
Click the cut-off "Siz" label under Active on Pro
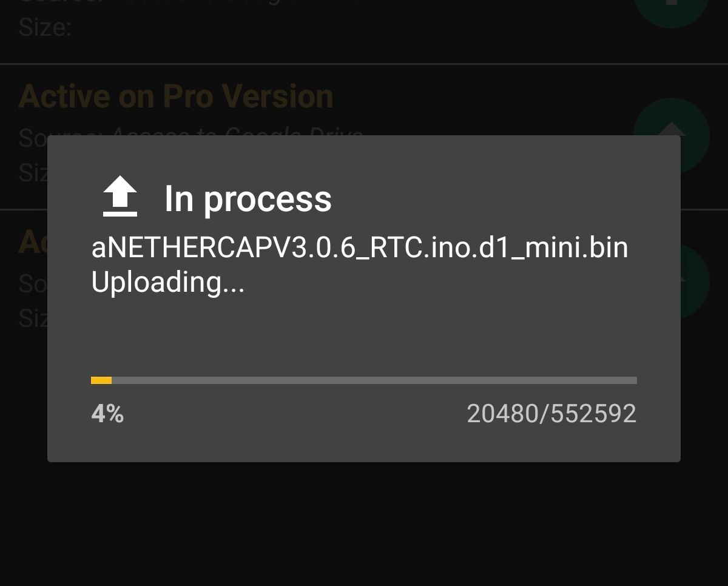pos(33,172)
